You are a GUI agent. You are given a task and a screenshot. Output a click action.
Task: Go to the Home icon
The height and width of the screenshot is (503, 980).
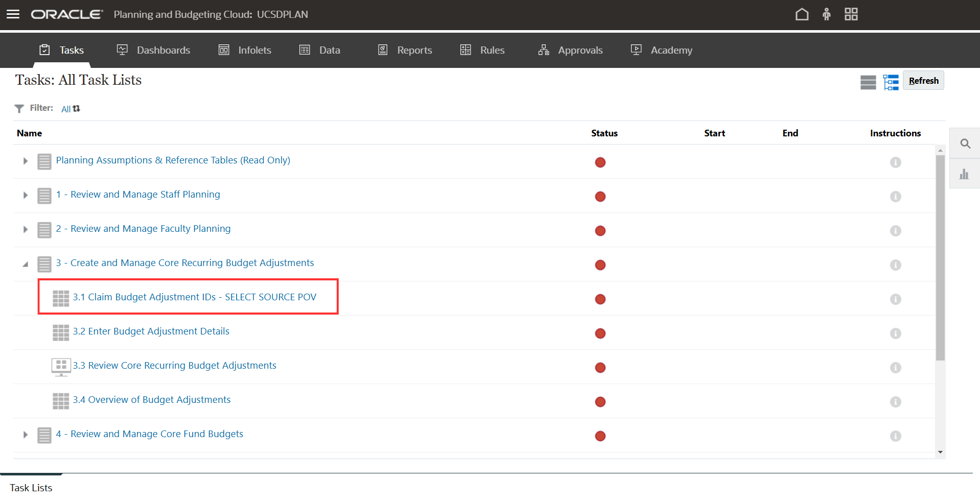pos(802,14)
